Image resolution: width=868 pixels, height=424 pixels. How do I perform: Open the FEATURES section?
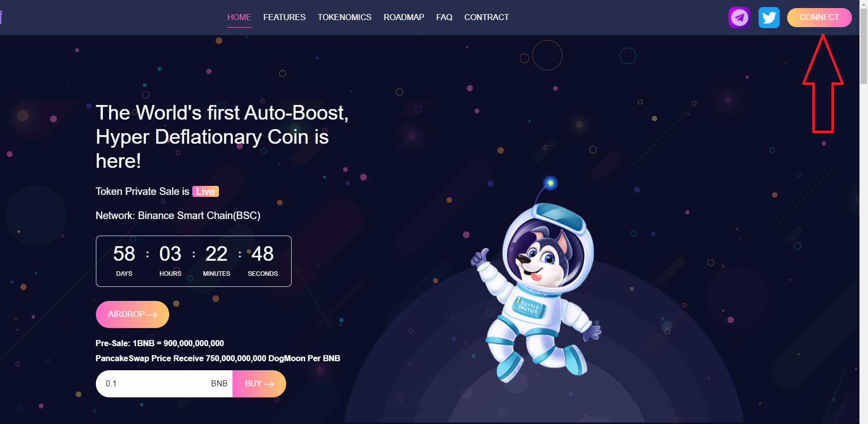pyautogui.click(x=284, y=17)
